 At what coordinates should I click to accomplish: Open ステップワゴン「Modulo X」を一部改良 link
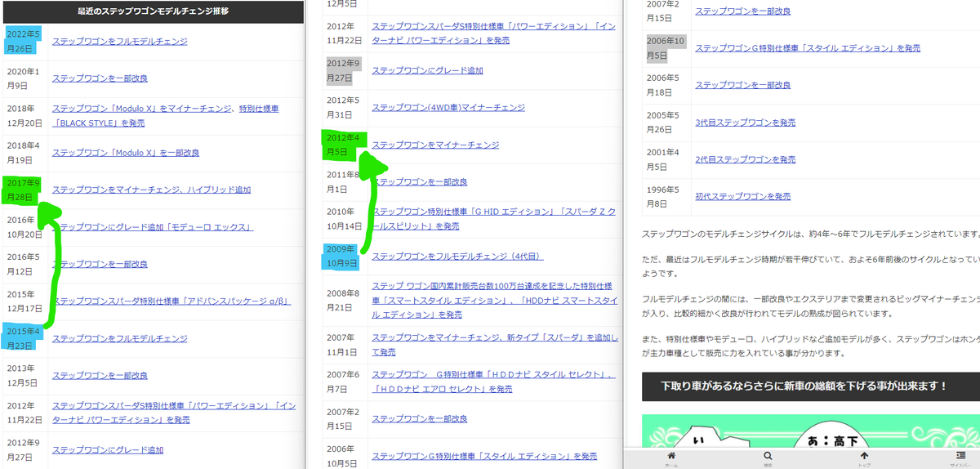point(126,153)
